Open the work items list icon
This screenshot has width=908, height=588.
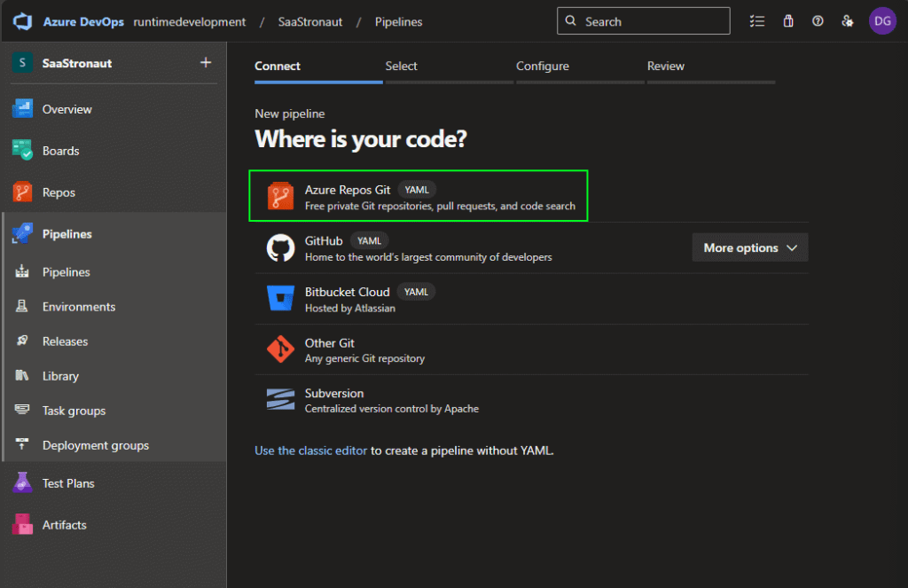pyautogui.click(x=756, y=21)
